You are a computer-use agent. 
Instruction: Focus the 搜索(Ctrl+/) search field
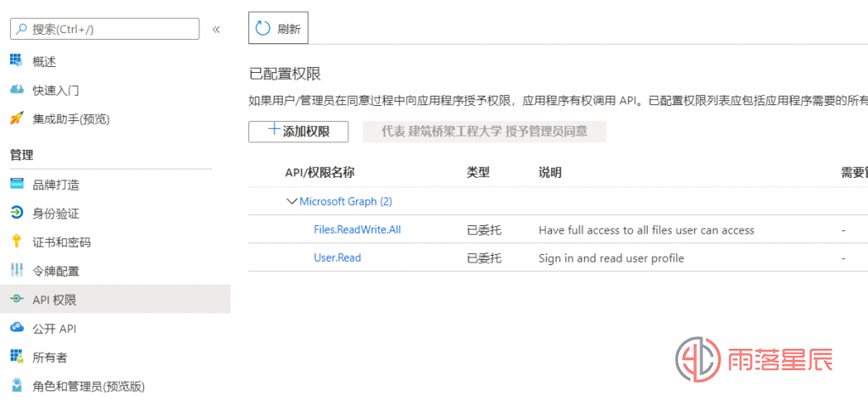coord(104,29)
